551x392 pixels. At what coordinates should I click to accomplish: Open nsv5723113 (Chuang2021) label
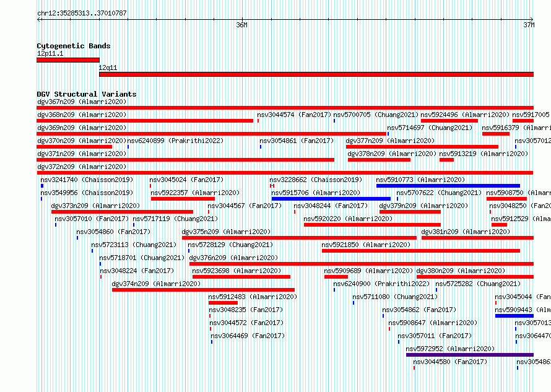[134, 245]
